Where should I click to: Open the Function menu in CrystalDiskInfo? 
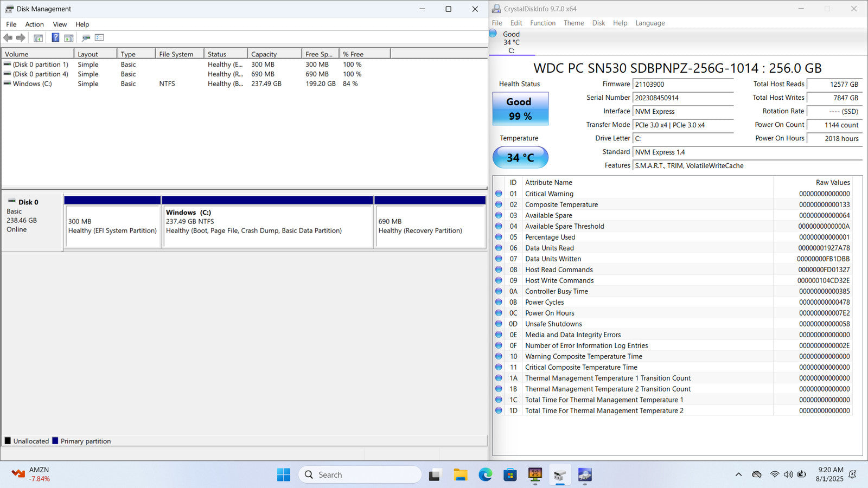[x=542, y=23]
